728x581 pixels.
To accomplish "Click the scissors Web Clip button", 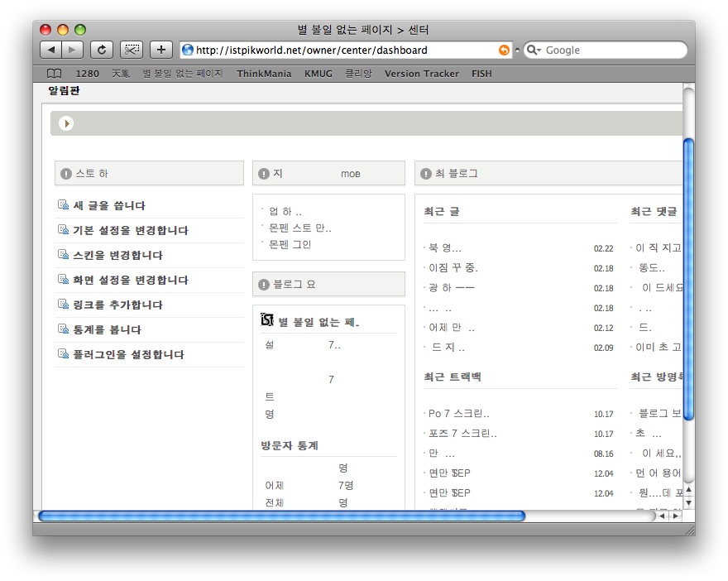I will coord(131,50).
